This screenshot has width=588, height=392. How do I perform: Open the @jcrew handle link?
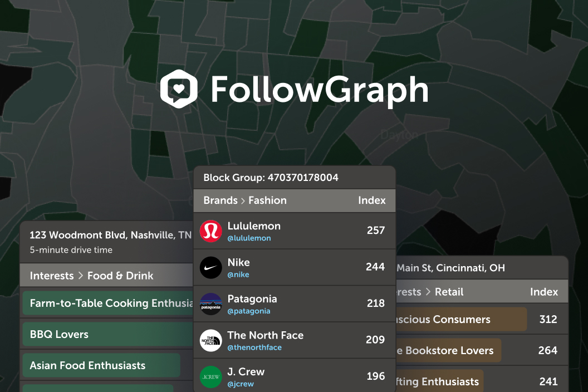click(241, 384)
